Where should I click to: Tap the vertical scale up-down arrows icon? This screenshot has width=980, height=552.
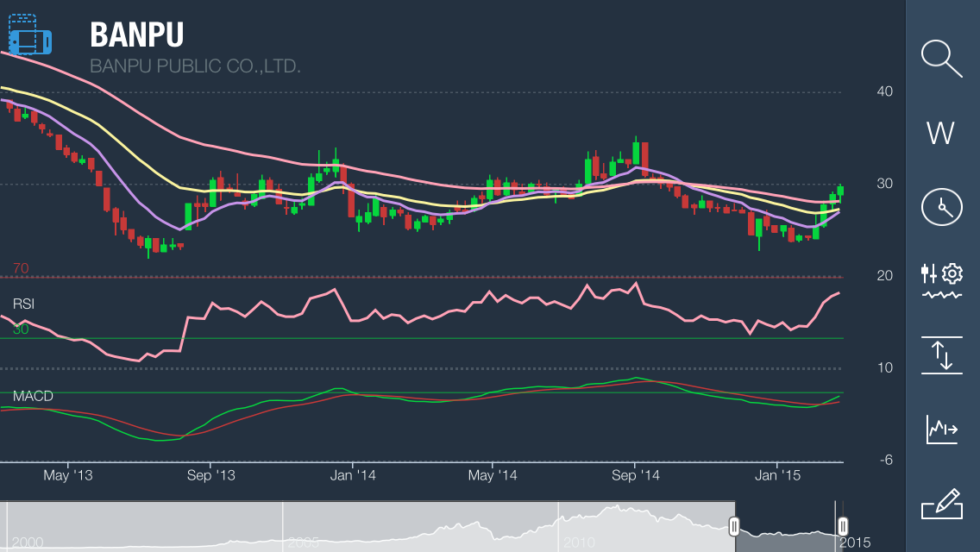point(941,355)
